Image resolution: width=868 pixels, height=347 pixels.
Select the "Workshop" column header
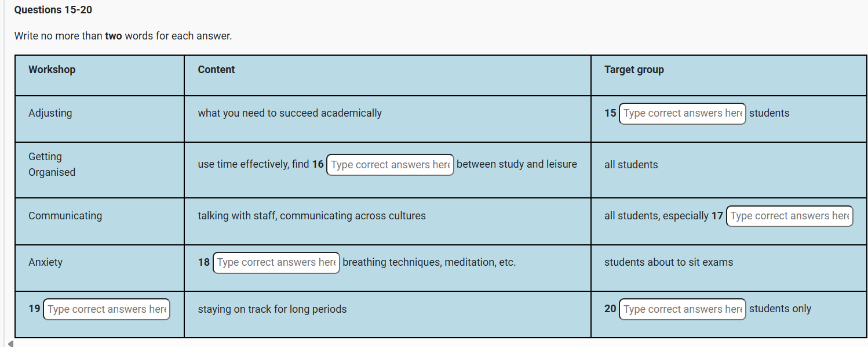tap(52, 70)
